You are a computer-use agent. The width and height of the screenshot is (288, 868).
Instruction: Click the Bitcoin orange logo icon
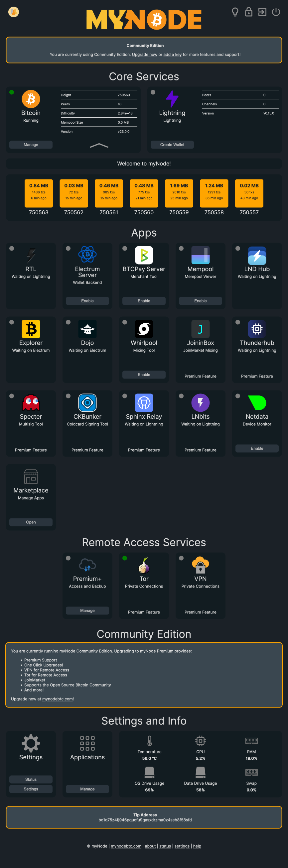point(31,99)
